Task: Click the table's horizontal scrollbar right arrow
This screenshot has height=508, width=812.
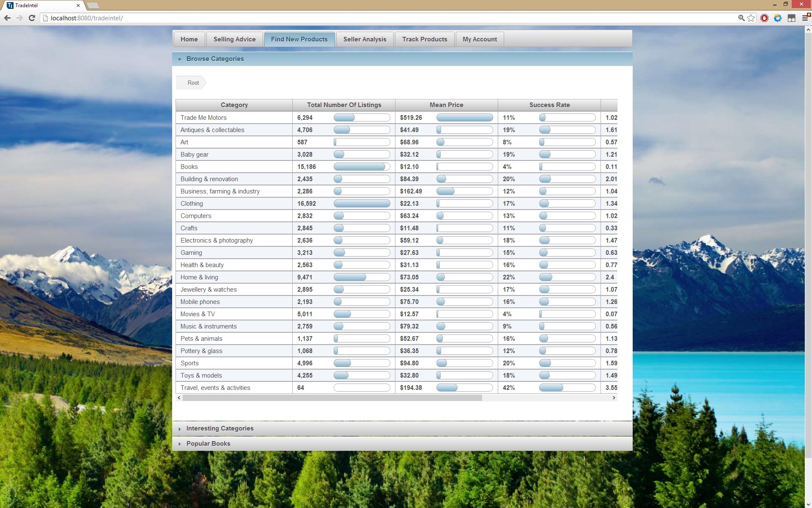Action: pyautogui.click(x=614, y=398)
